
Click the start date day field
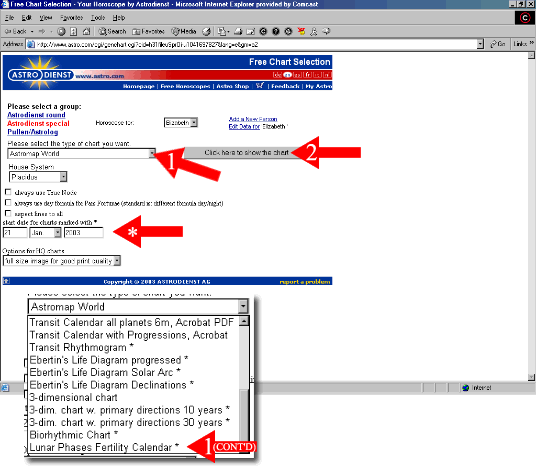click(x=15, y=232)
